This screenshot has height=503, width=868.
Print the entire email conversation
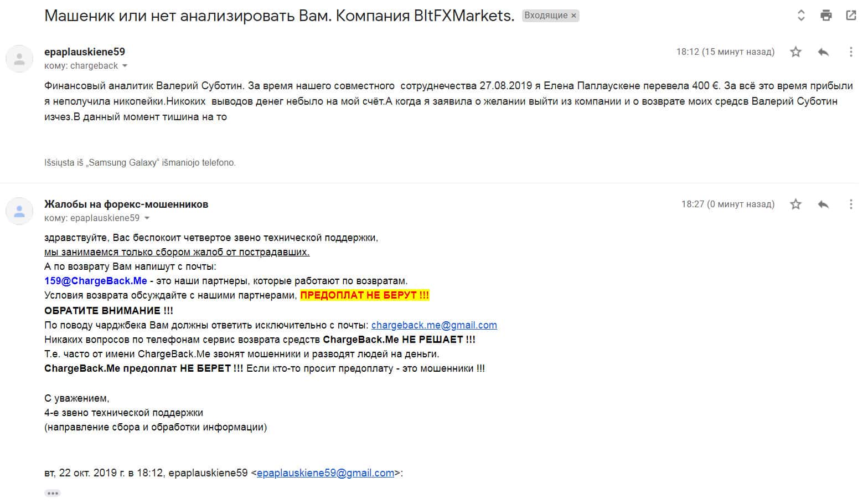[x=826, y=16]
